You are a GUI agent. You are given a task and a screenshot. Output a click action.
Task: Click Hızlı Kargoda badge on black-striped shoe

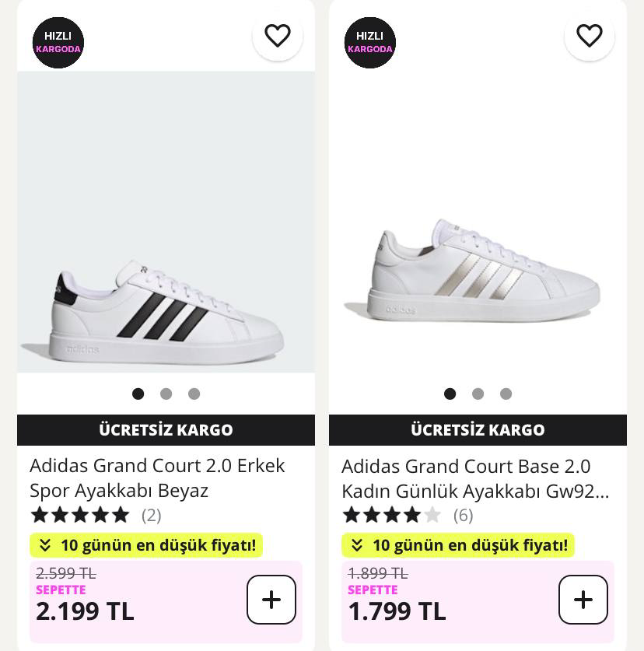point(58,42)
